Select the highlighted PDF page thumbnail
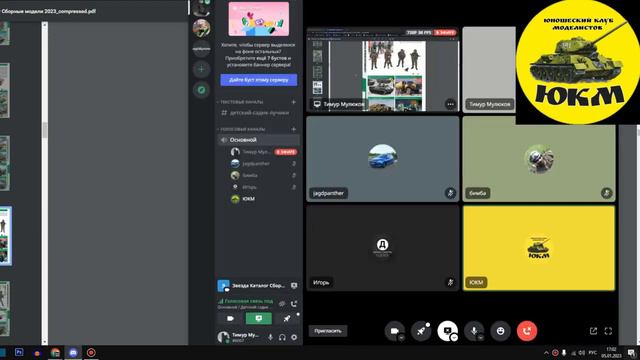Screen dimensions: 640x360 pos(5,236)
